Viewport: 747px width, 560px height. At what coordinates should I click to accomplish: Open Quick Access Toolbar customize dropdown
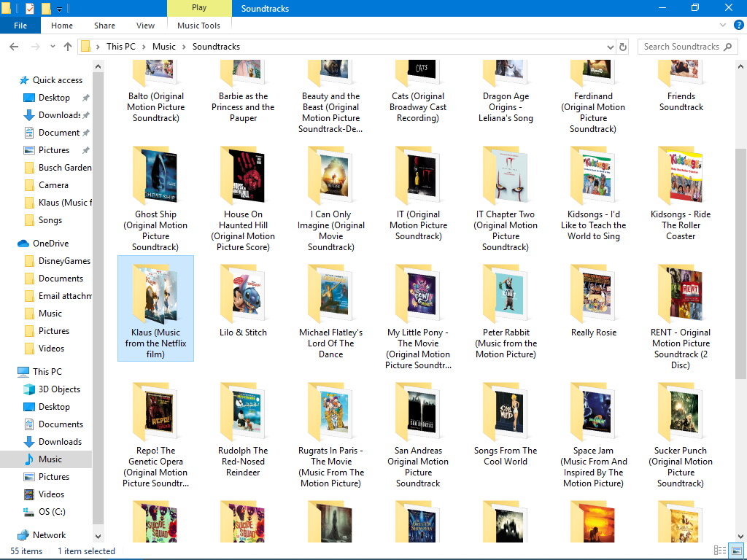pos(59,9)
